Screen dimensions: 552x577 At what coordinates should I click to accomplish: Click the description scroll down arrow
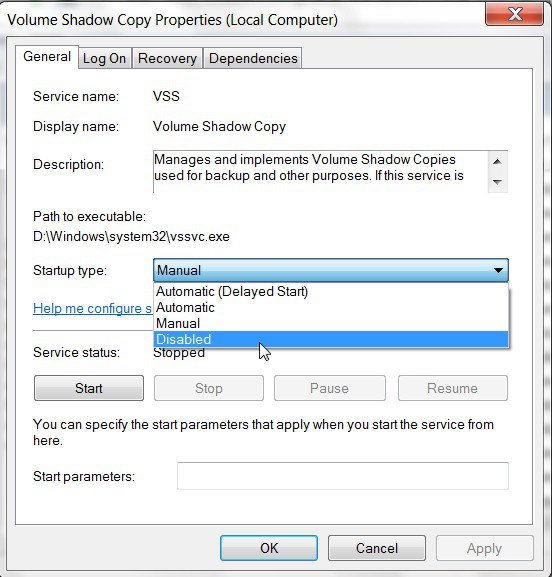coord(498,182)
